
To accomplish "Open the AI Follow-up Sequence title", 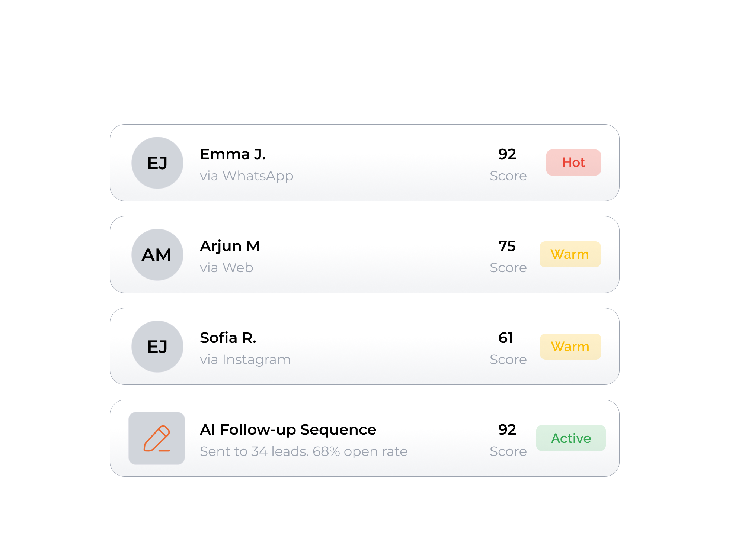I will click(x=288, y=429).
